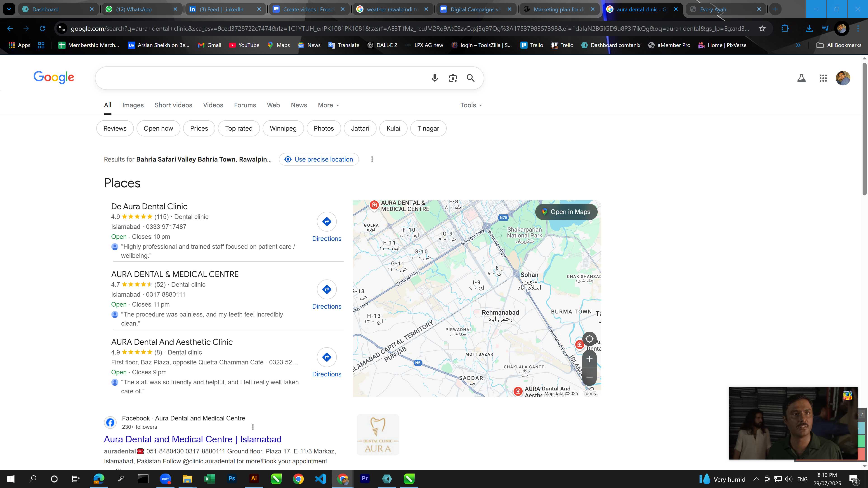
Task: Switch to Web results tab
Action: point(273,106)
